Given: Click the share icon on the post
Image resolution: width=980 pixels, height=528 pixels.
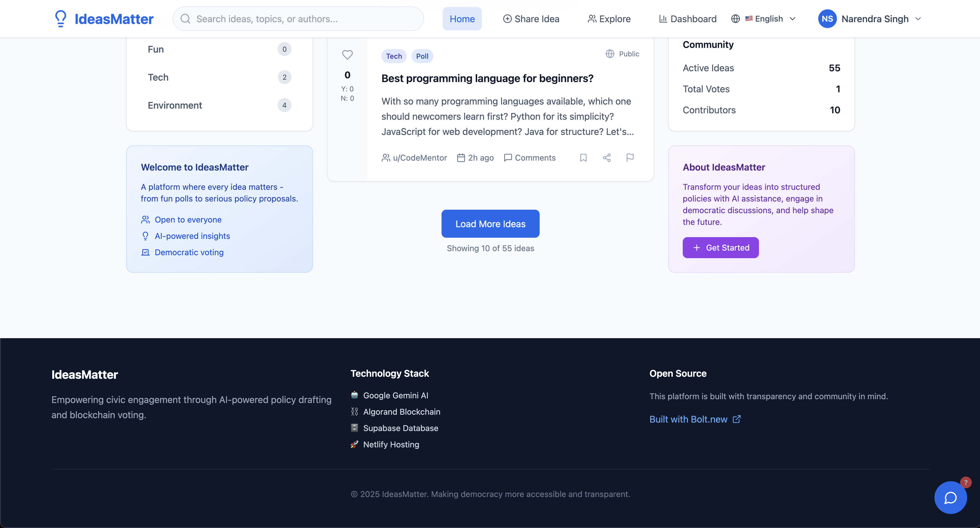Looking at the screenshot, I should coord(607,157).
